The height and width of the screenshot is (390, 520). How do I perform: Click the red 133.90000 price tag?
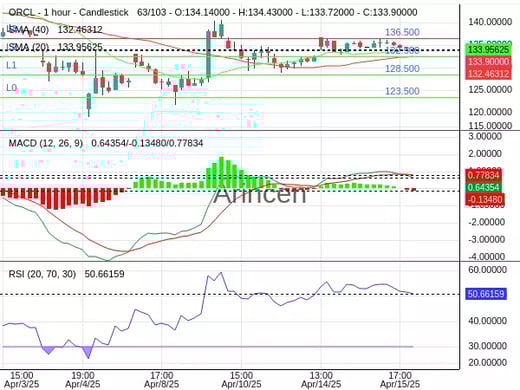[x=488, y=62]
